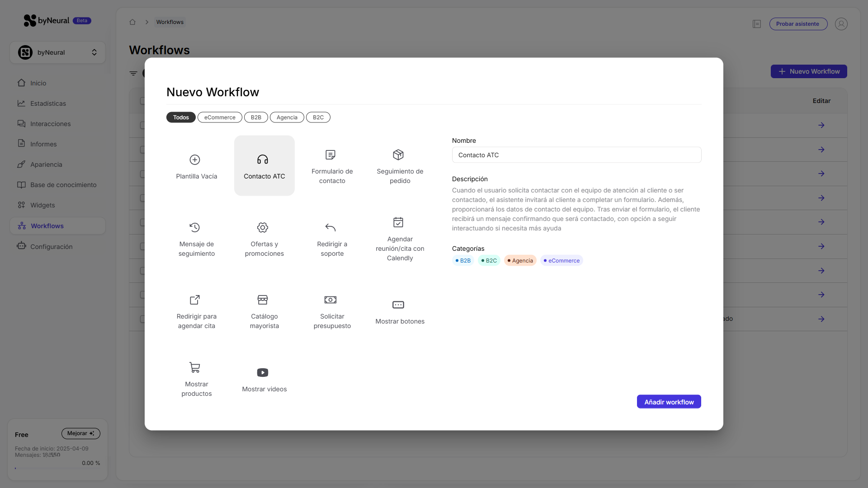Click the Mejorar plan upgrade button
Image resolution: width=868 pixels, height=488 pixels.
pos(80,433)
